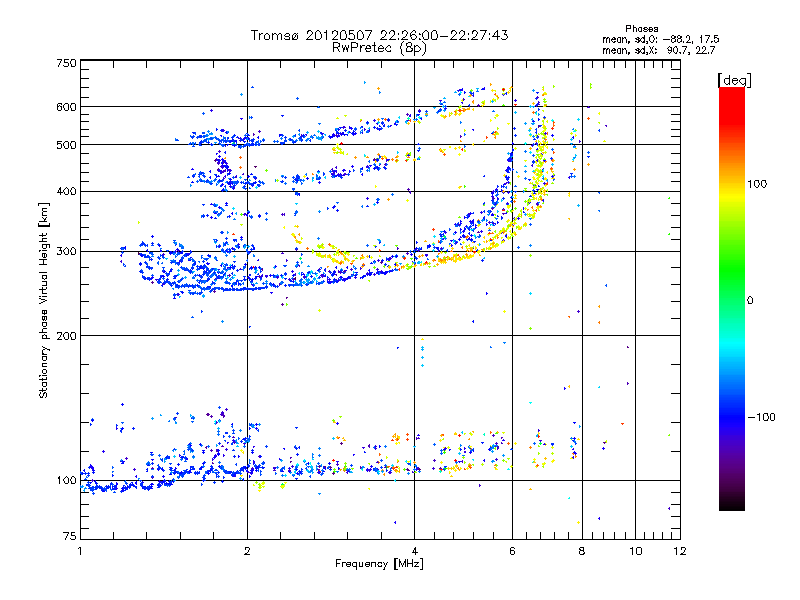Select the 'Phases' statistics heading
The height and width of the screenshot is (600, 800).
[x=641, y=29]
